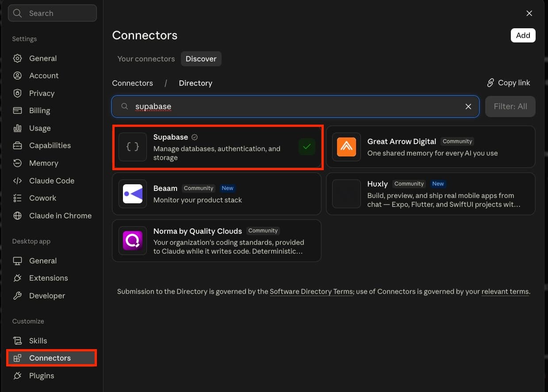Click the Community badge on Norma by Quality Clouds
Screen dimensions: 548x392
click(x=263, y=231)
